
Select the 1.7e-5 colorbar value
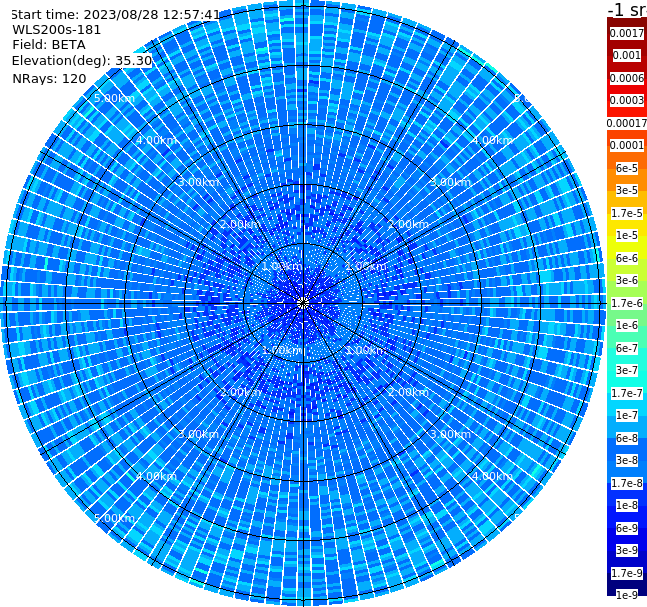tap(627, 213)
